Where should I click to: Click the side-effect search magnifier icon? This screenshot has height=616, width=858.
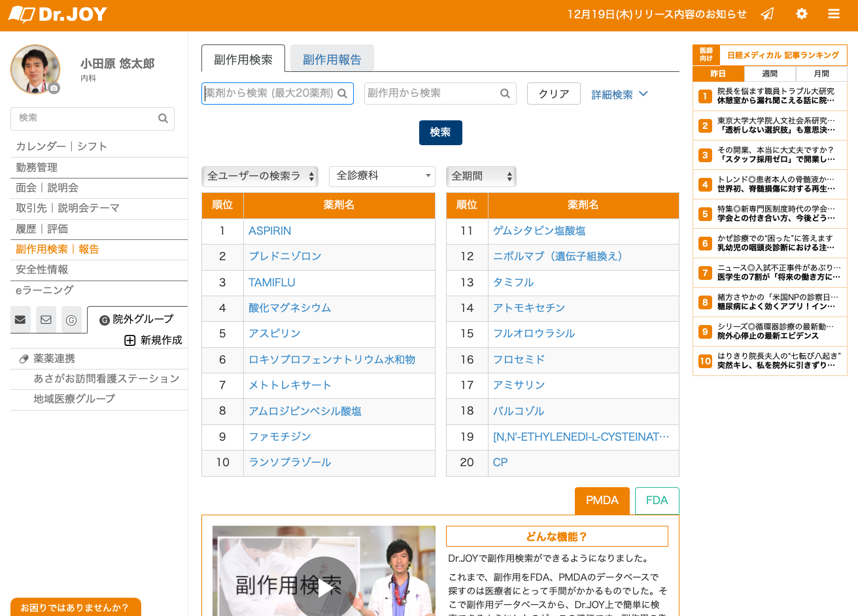click(x=505, y=94)
